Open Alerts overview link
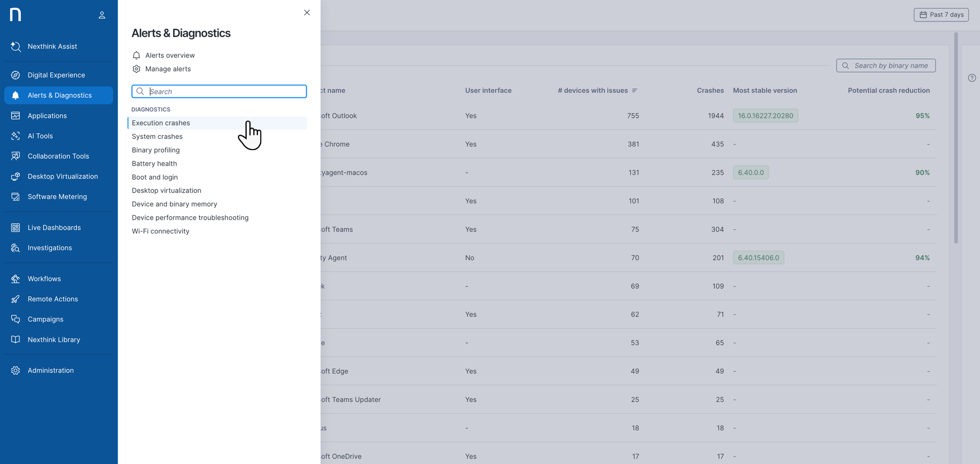 [x=169, y=55]
